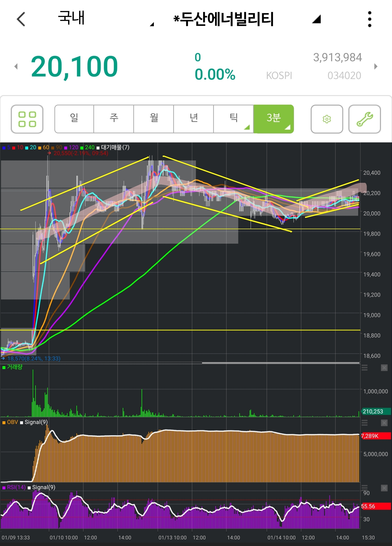This screenshot has height=546, width=392.
Task: Tap the 20,400 price axis label
Action: click(x=372, y=173)
